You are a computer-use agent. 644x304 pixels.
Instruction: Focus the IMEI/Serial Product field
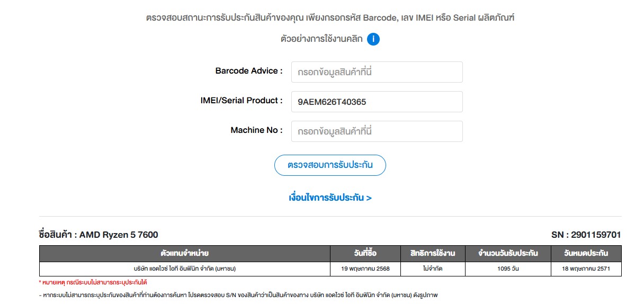click(x=377, y=102)
